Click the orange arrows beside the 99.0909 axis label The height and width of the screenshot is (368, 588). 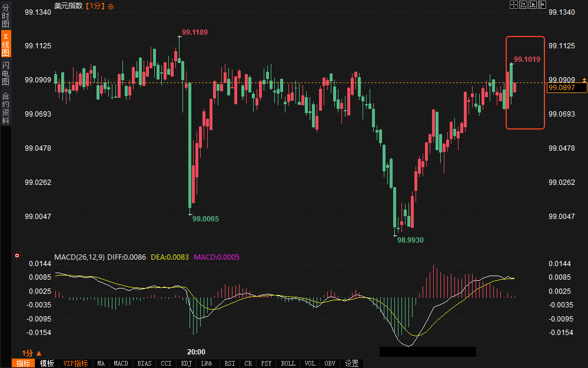coord(584,79)
